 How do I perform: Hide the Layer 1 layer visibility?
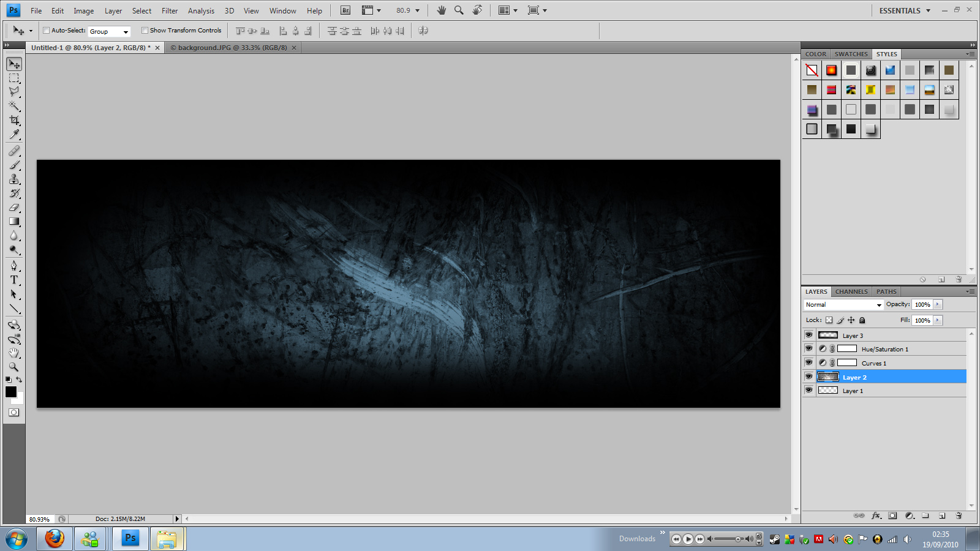pos(809,390)
